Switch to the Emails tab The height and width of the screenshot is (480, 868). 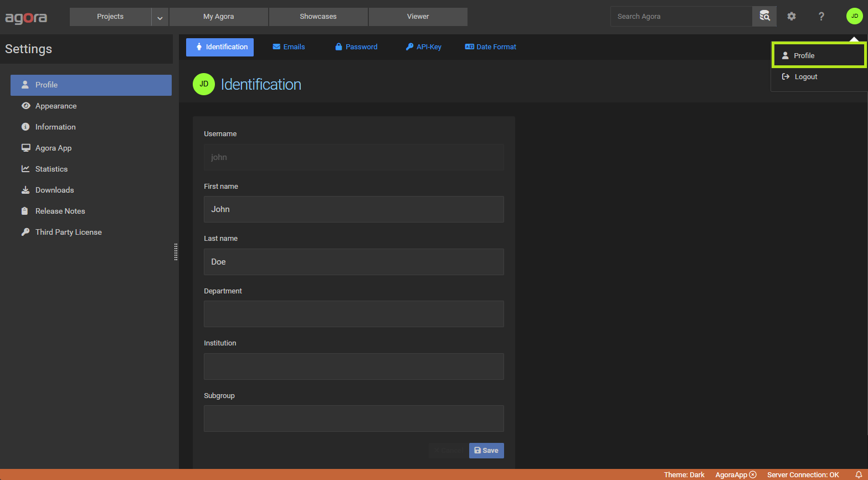[289, 47]
